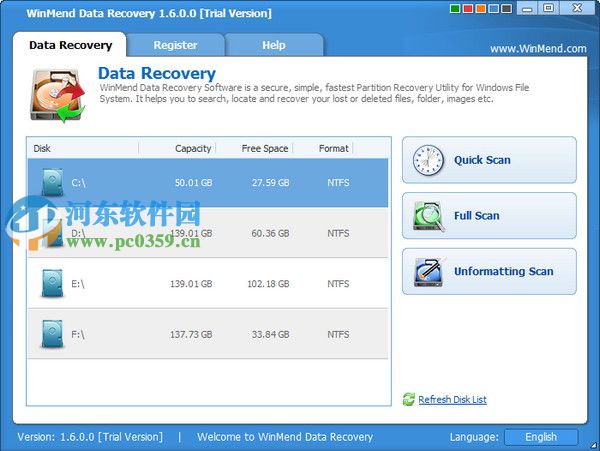Maximize the WinMend window
Viewport: 600px width, 451px height.
pyautogui.click(x=548, y=8)
